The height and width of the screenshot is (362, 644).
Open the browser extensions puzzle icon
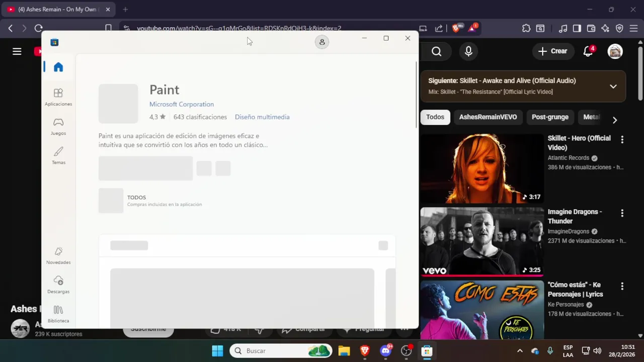(526, 28)
